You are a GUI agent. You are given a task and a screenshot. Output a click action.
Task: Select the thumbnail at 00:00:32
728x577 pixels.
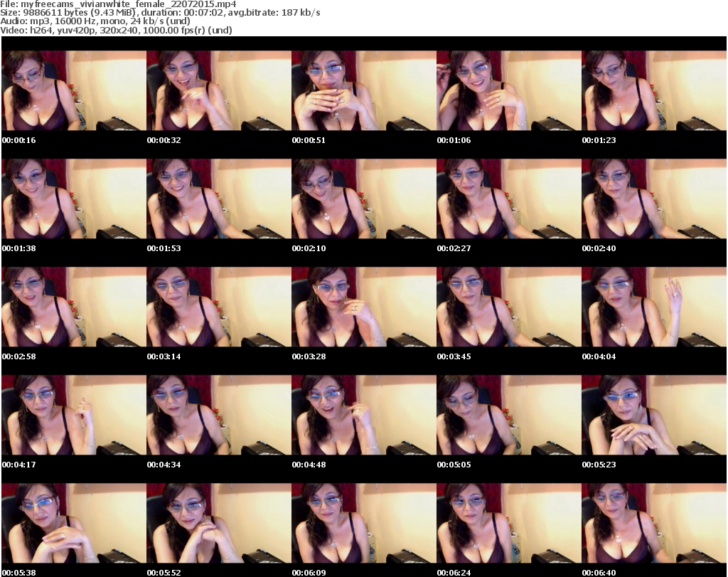tap(219, 90)
